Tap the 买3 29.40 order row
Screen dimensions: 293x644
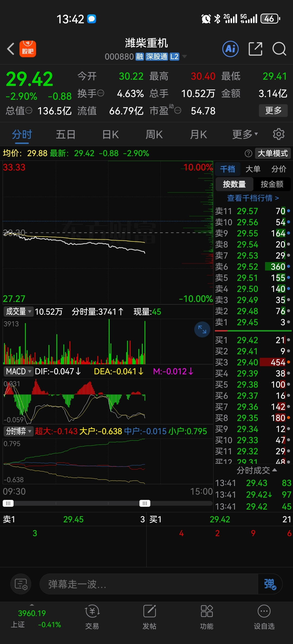point(253,362)
